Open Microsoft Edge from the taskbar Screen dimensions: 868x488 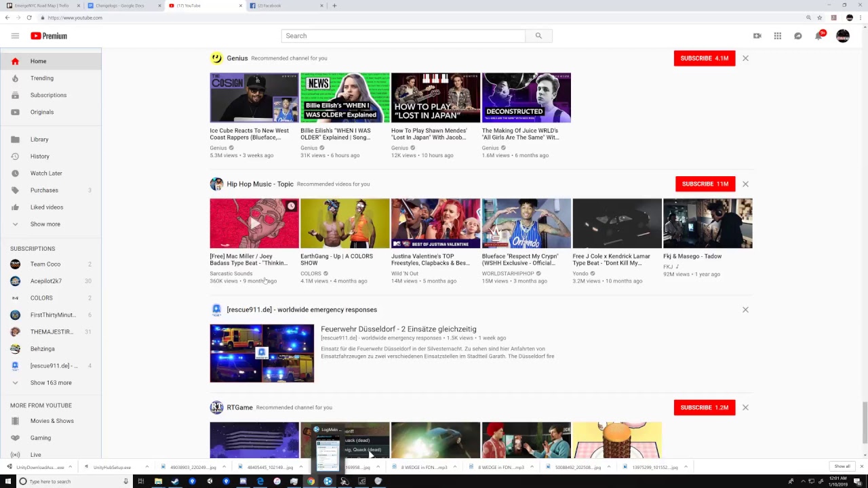pyautogui.click(x=260, y=481)
